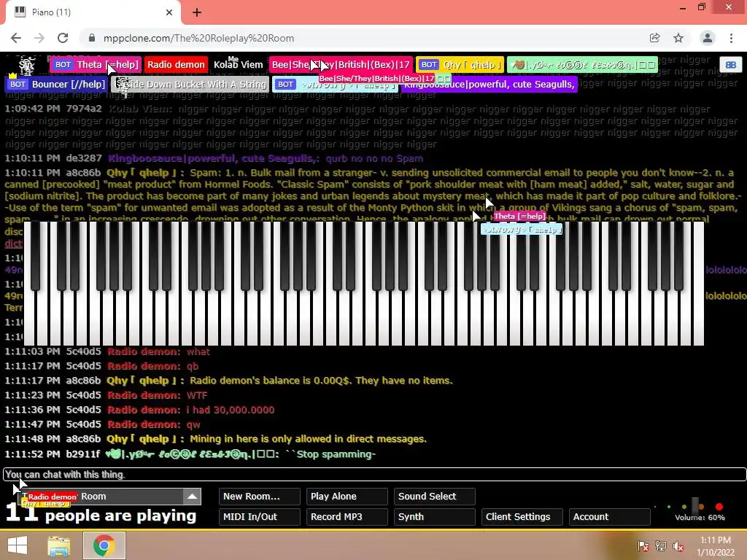The image size is (747, 560).
Task: Open File Explorer from taskbar
Action: pyautogui.click(x=59, y=545)
